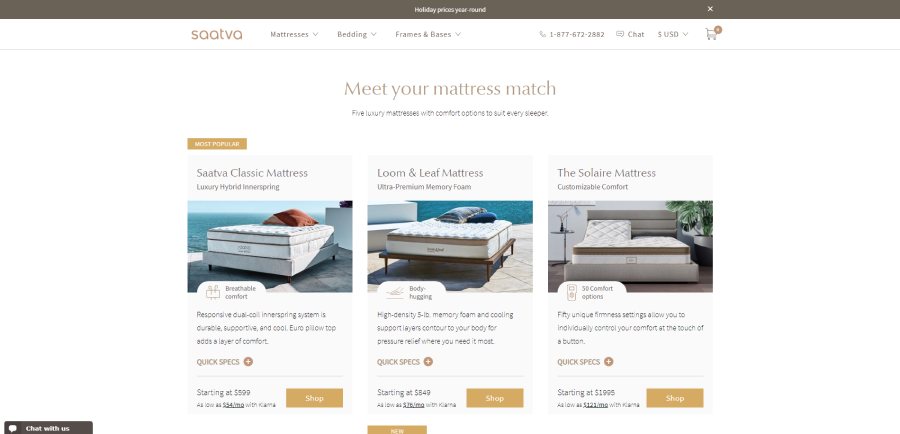
Task: Expand Quick Specs for Saatva Classic
Action: (x=224, y=362)
